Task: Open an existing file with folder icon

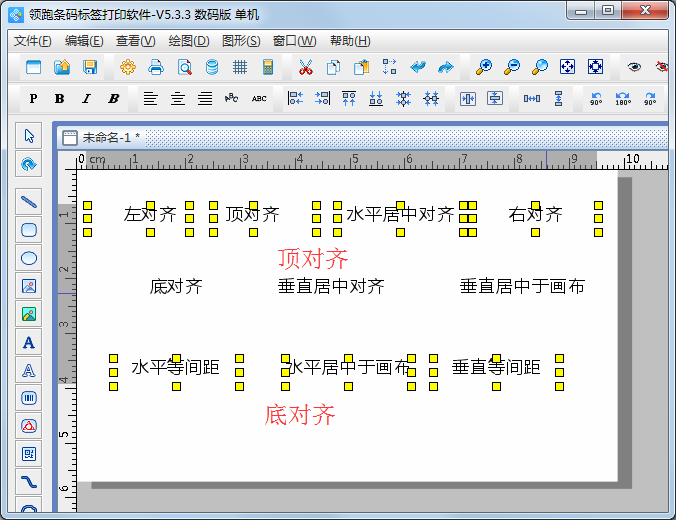Action: pyautogui.click(x=62, y=67)
